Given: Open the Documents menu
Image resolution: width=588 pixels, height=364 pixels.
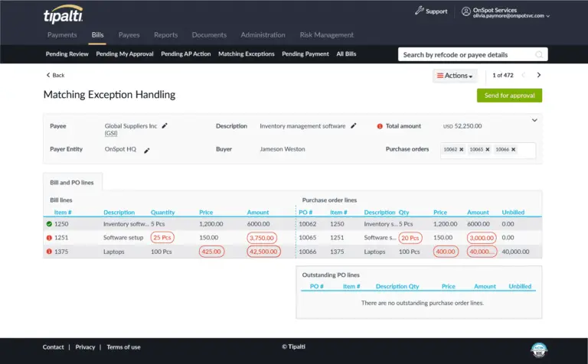Looking at the screenshot, I should tap(209, 35).
